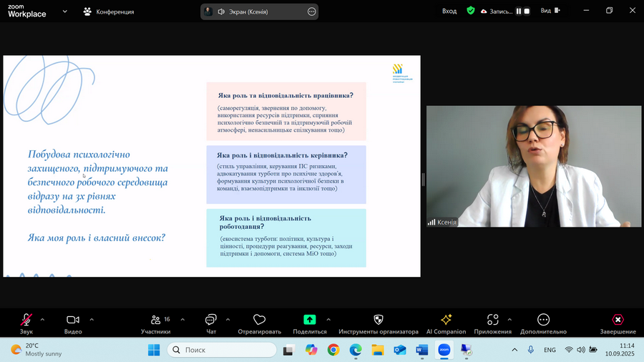Open the Чат chat panel
Screen dimensions: 644x362
[x=211, y=320]
